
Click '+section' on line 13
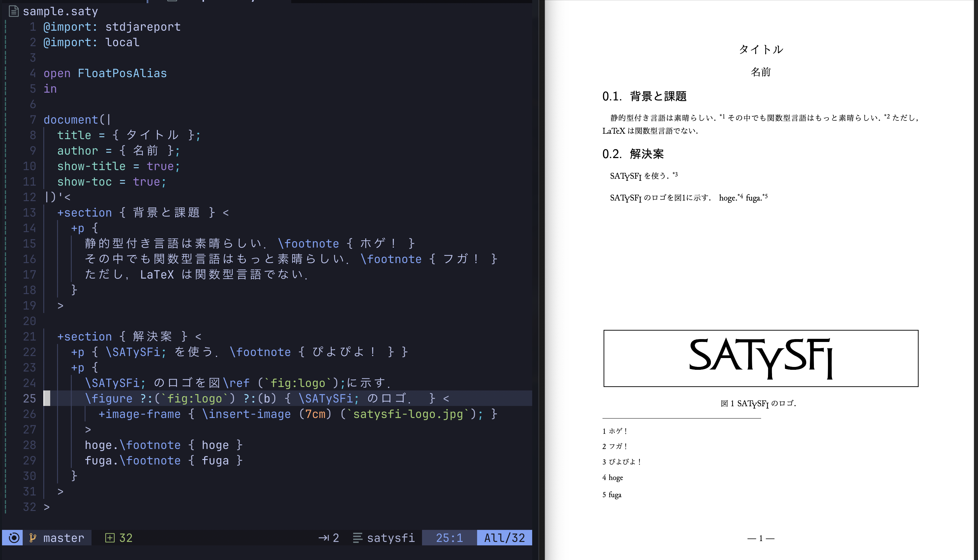coord(84,213)
